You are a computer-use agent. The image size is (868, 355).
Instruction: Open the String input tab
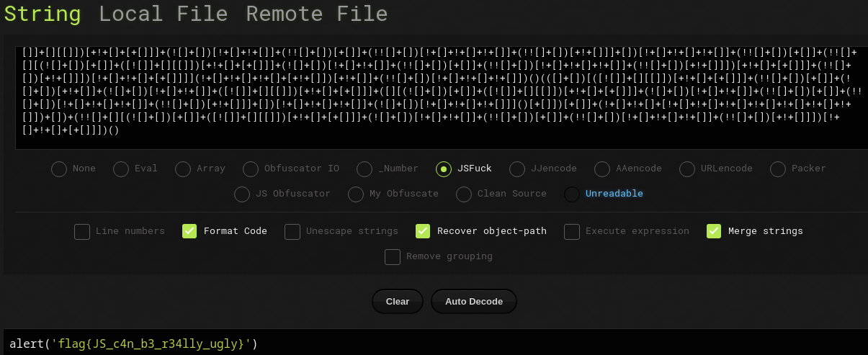coord(42,14)
